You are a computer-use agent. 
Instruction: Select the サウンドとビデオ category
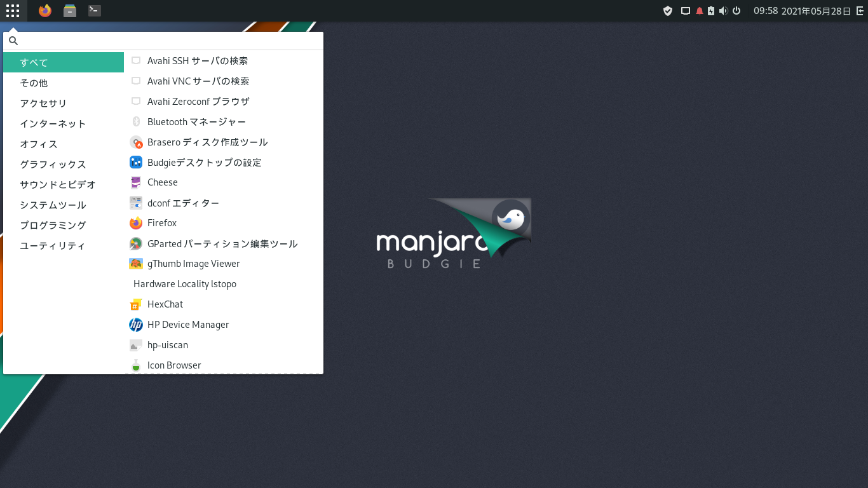pyautogui.click(x=64, y=184)
